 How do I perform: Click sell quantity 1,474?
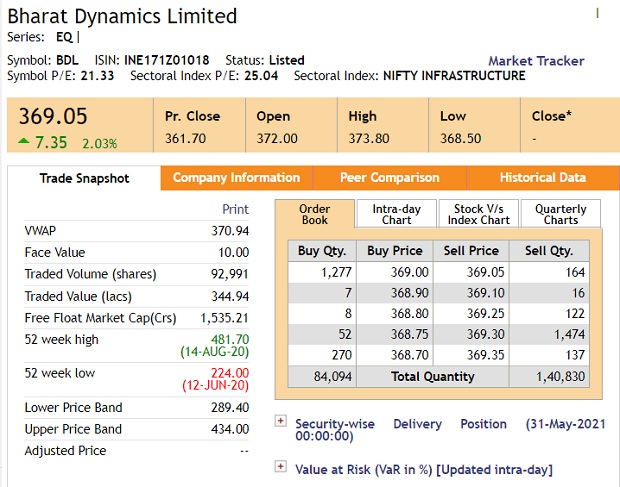tap(569, 334)
